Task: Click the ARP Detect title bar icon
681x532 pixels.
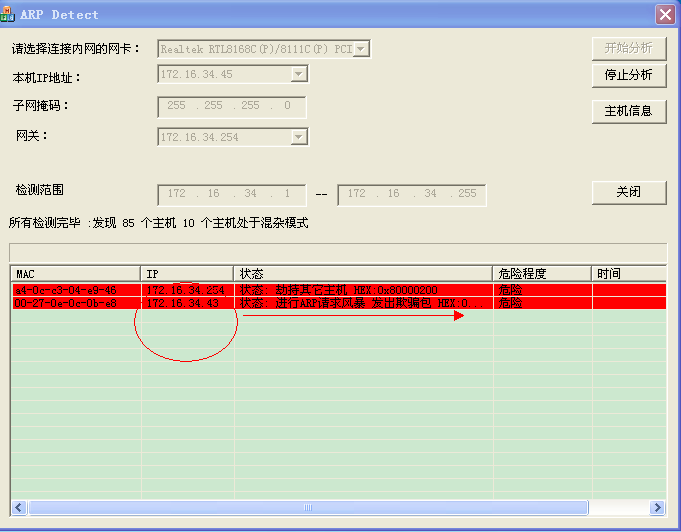Action: (7, 14)
